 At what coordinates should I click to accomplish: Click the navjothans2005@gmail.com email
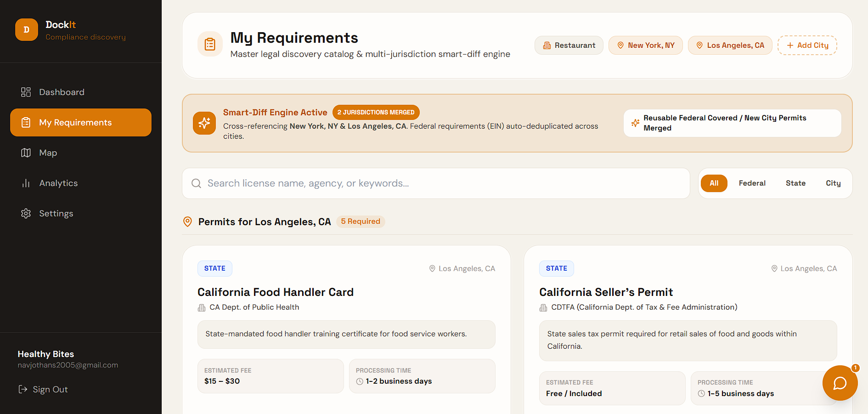[x=68, y=365]
